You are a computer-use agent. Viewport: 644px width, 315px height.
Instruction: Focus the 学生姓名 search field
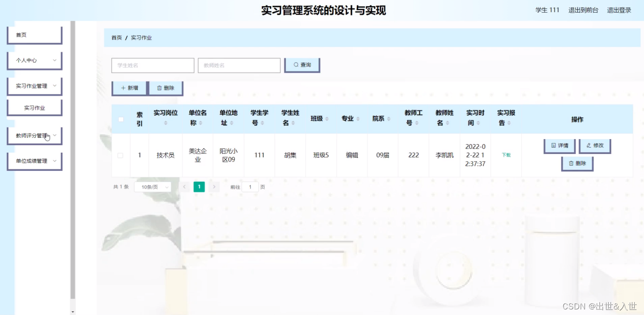[153, 66]
